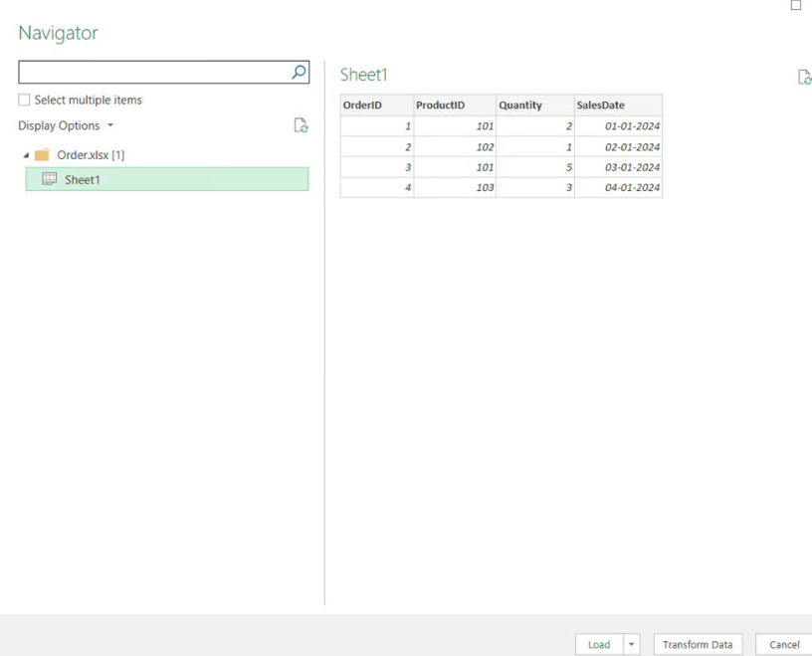Click the refresh preview icon above the table
Image resolution: width=812 pixels, height=656 pixels.
[x=804, y=77]
